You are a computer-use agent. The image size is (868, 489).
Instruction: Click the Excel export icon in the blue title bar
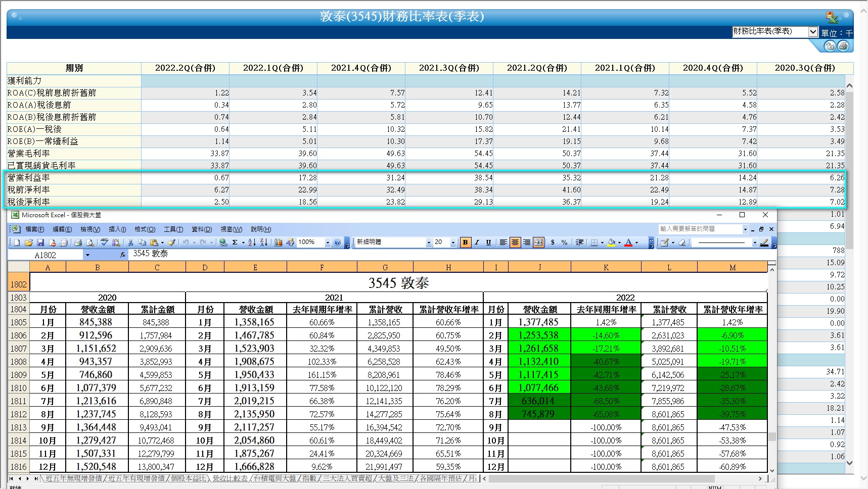(x=832, y=17)
